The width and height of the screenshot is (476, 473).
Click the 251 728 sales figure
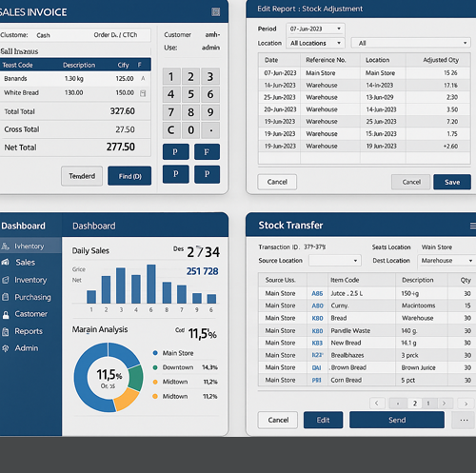202,271
